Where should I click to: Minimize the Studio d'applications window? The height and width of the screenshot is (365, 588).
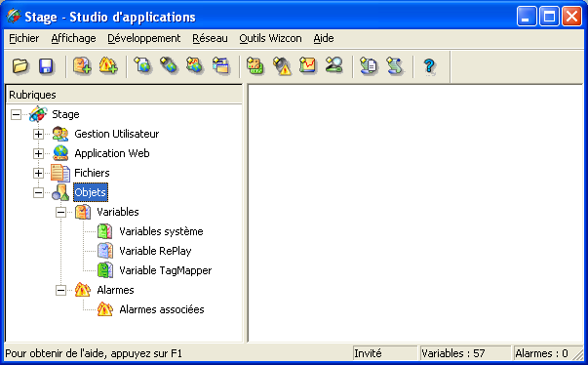coord(527,17)
